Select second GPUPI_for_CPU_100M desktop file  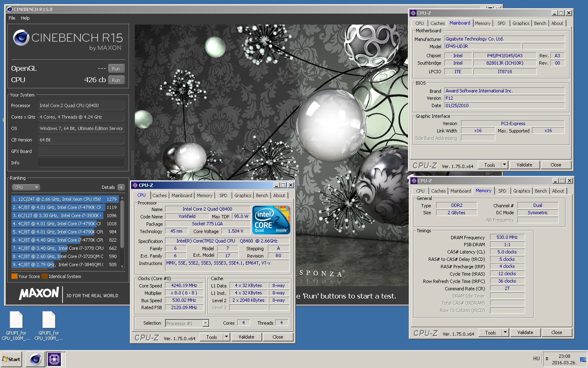49,326
